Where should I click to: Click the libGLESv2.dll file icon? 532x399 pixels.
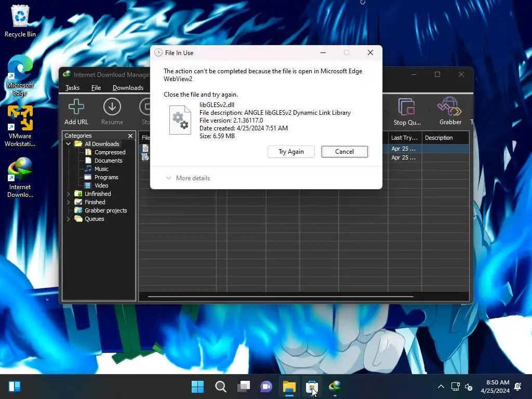pyautogui.click(x=180, y=120)
